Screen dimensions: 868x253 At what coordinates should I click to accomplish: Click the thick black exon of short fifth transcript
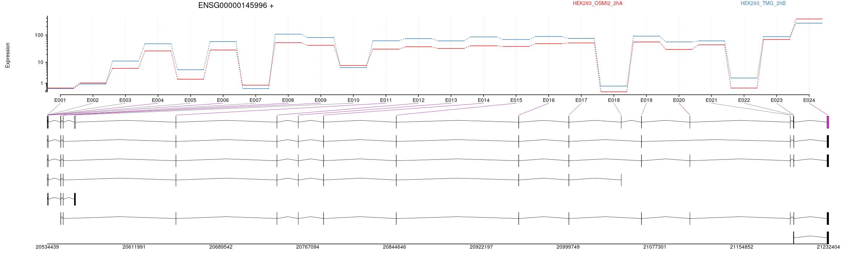75,199
